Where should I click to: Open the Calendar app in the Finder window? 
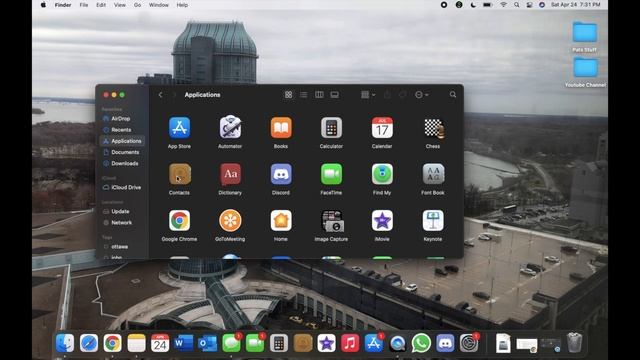pyautogui.click(x=382, y=128)
